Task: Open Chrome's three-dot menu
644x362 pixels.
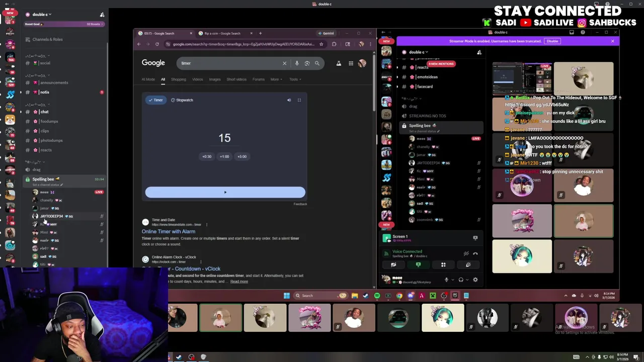Action: [370, 44]
